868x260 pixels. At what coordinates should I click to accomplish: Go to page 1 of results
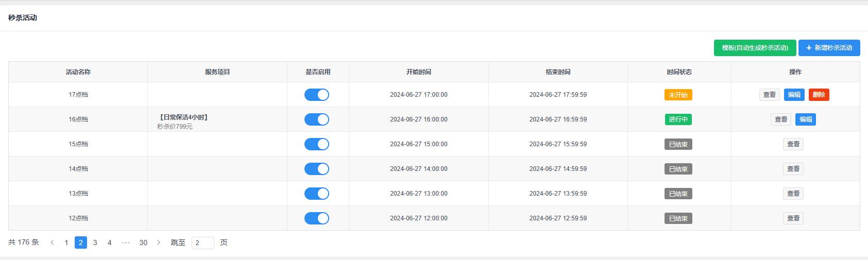(66, 242)
